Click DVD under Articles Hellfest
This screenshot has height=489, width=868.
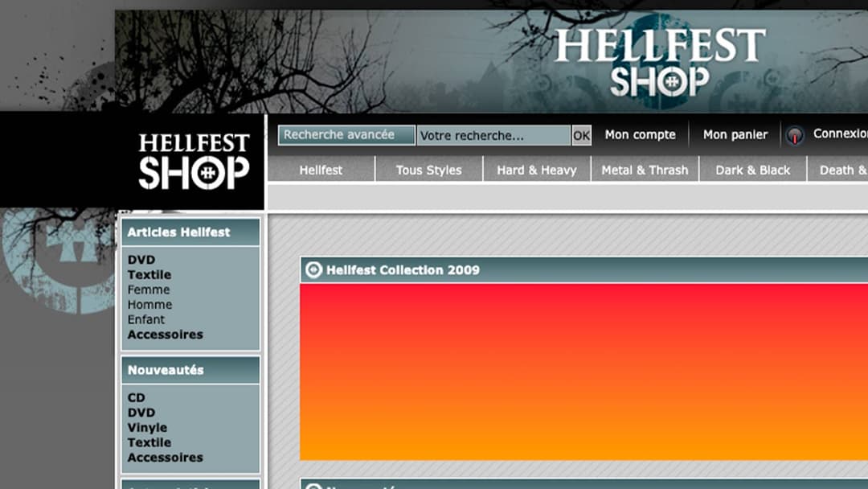point(141,260)
